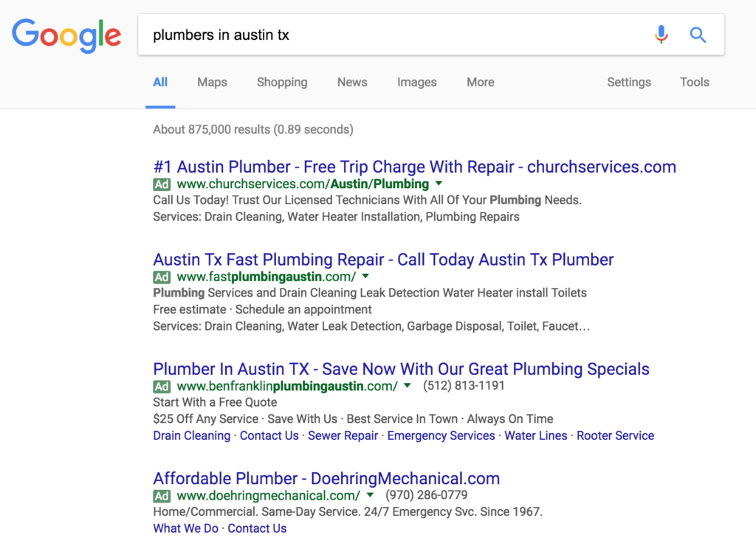This screenshot has width=756, height=552.
Task: Click the Start With a Free Quote text
Action: [215, 402]
